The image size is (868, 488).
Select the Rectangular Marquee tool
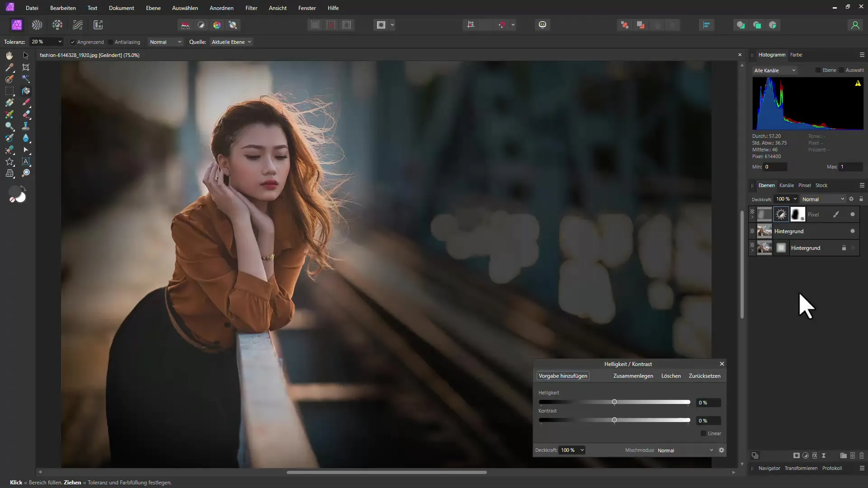9,91
